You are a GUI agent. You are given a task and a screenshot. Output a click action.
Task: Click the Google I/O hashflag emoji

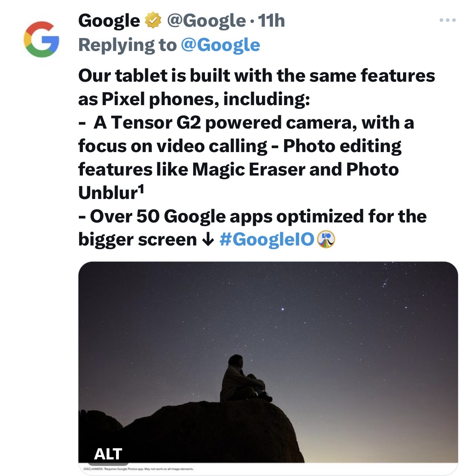[x=326, y=239]
